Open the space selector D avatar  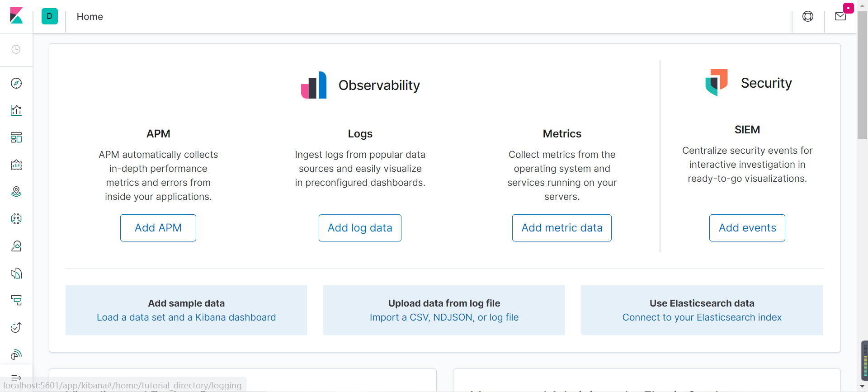(50, 16)
